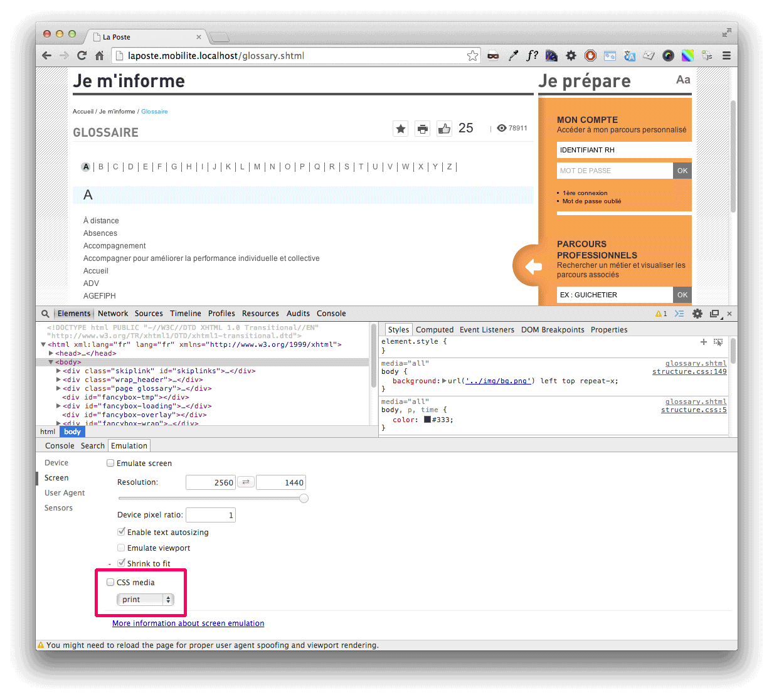Uncheck Enable text autosizing
The height and width of the screenshot is (700, 774).
[x=121, y=531]
